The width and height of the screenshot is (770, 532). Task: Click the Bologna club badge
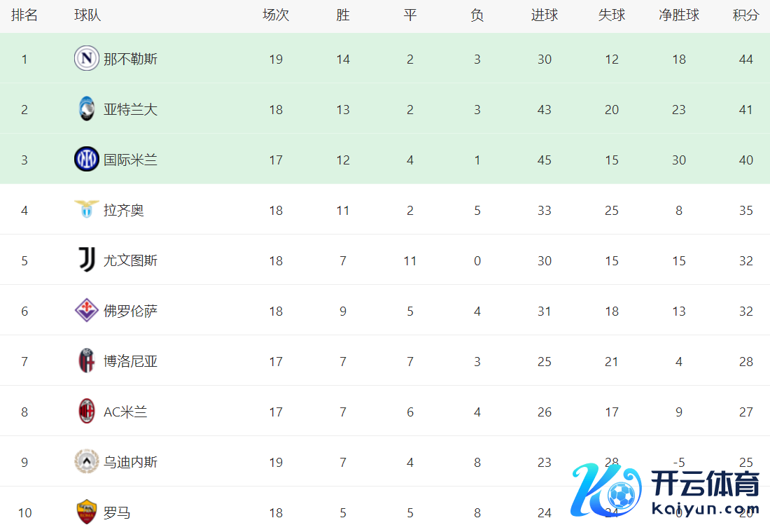(87, 360)
